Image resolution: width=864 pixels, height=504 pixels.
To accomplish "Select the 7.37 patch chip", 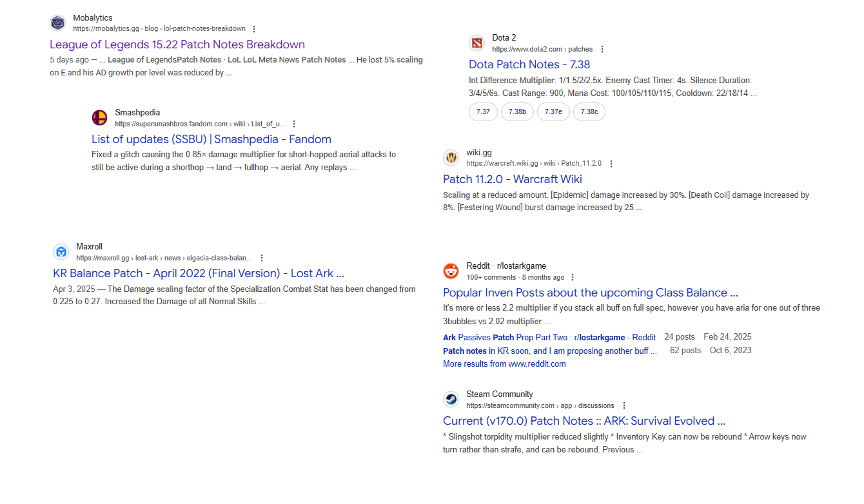I will (x=483, y=111).
